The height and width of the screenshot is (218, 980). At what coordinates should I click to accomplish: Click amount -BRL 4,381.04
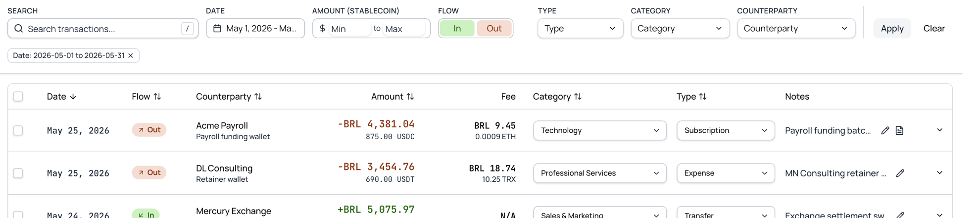(x=376, y=124)
